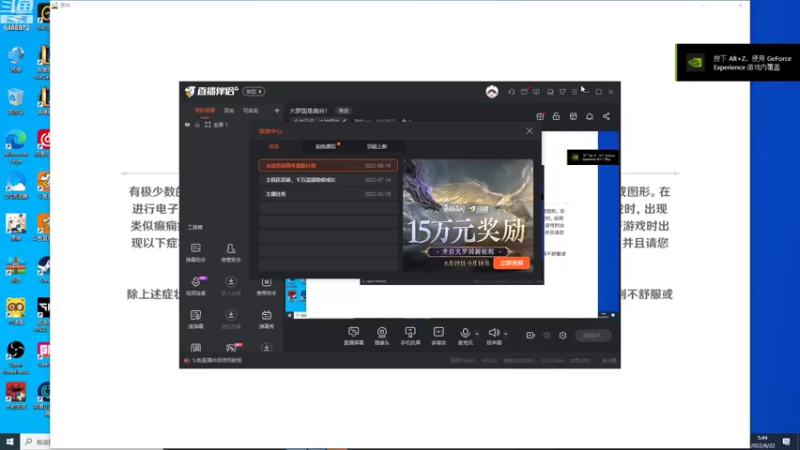Click the taskbar search box

tap(36, 441)
